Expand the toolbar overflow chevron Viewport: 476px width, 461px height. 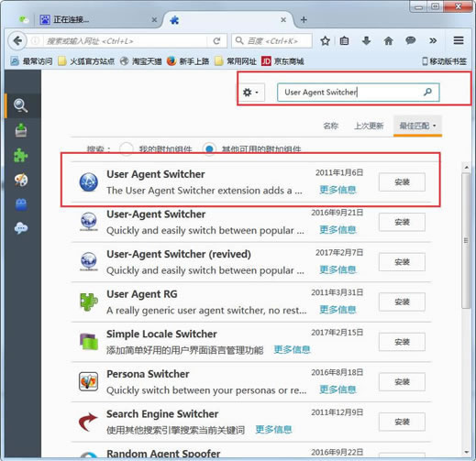pos(433,40)
